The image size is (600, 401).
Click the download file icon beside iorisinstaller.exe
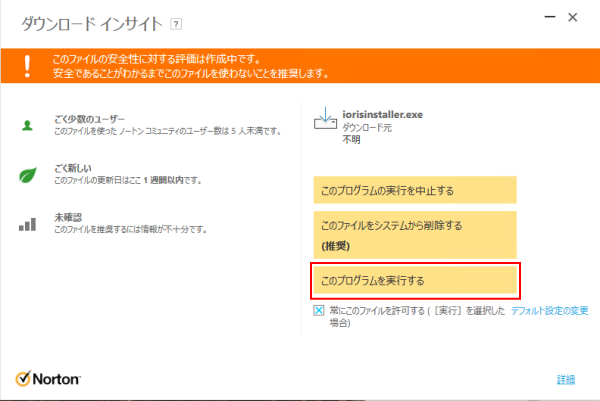pyautogui.click(x=325, y=118)
